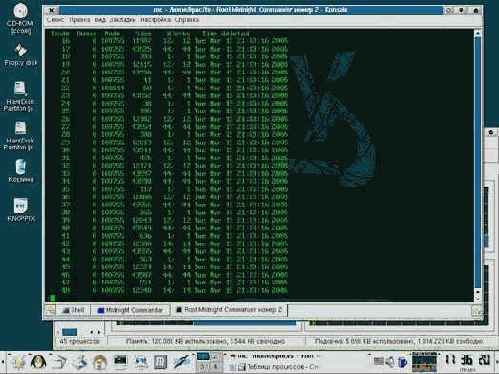Open the Floppy disk desktop icon
Viewport: 499px width, 374px height.
coord(20,55)
